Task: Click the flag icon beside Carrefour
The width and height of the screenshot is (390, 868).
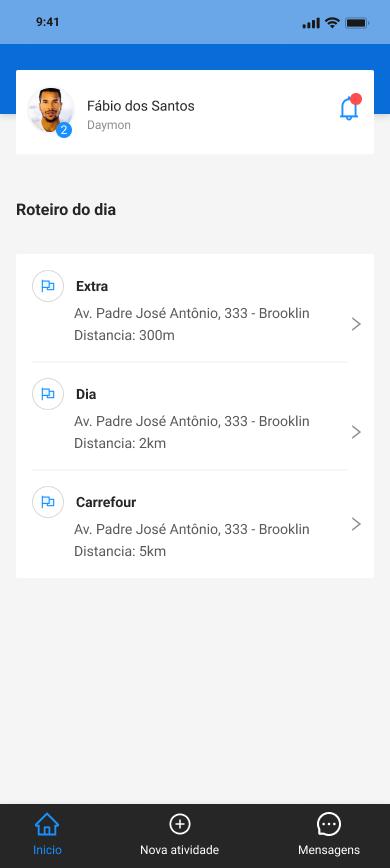Action: pyautogui.click(x=48, y=502)
